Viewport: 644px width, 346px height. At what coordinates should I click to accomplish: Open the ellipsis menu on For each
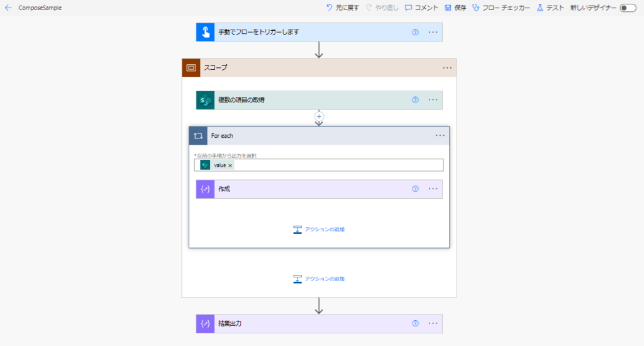pyautogui.click(x=440, y=136)
